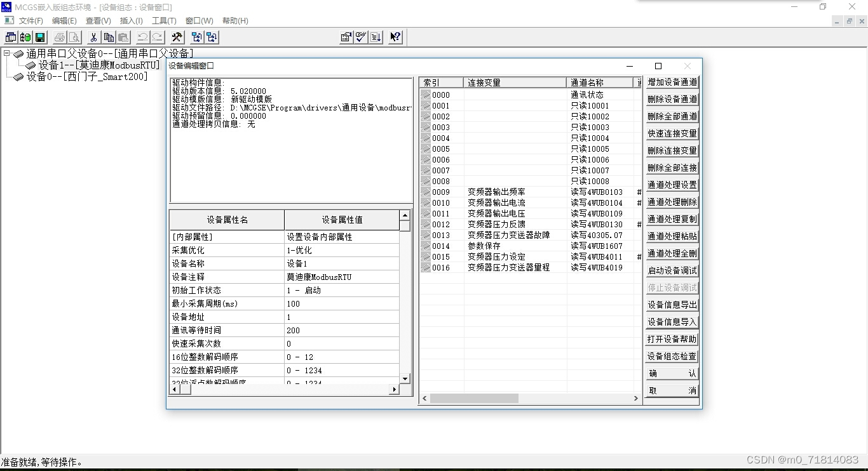Click channel icon in row 0000
Screen dimensions: 868x471
point(426,95)
